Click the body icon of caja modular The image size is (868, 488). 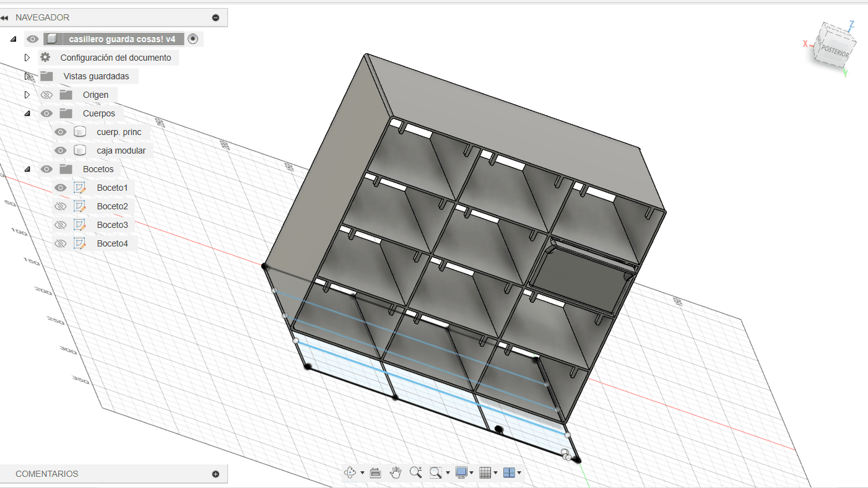point(79,150)
